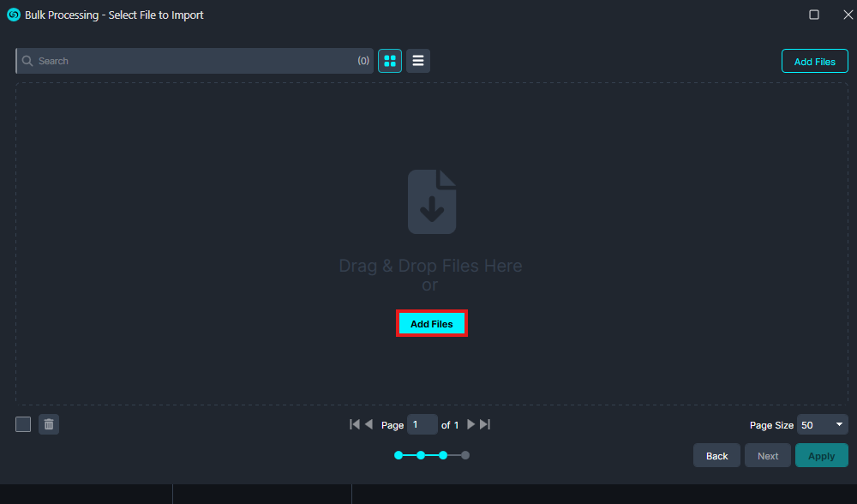Go to the next page arrow
The image size is (857, 504).
coord(470,424)
